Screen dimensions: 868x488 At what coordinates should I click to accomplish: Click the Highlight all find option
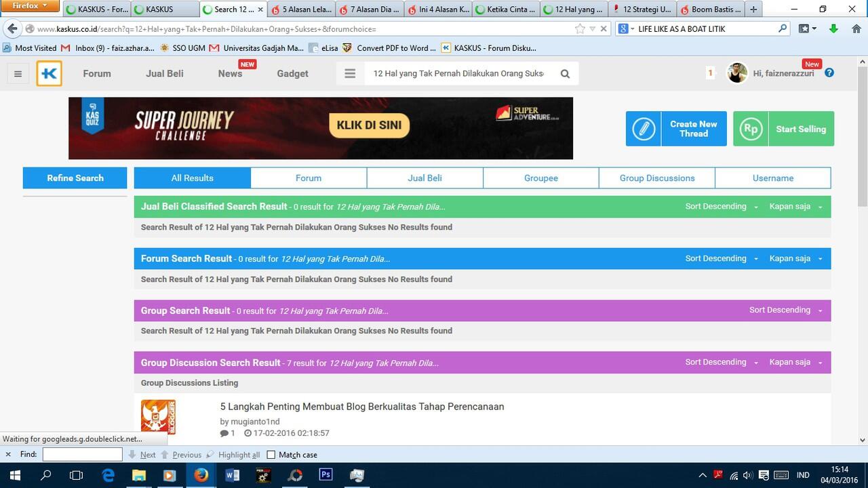tap(233, 455)
